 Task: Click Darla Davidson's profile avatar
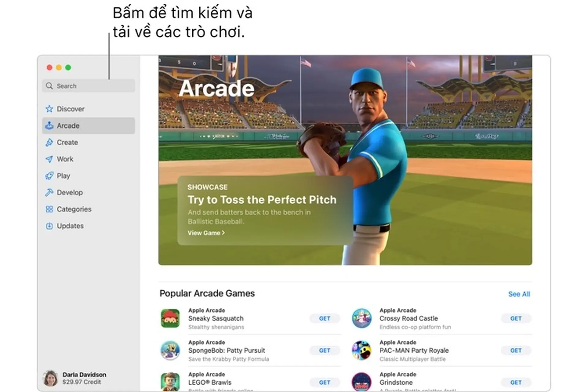click(51, 378)
